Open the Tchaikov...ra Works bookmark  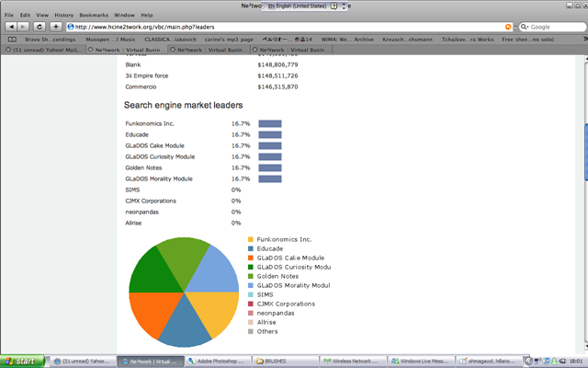pyautogui.click(x=468, y=40)
